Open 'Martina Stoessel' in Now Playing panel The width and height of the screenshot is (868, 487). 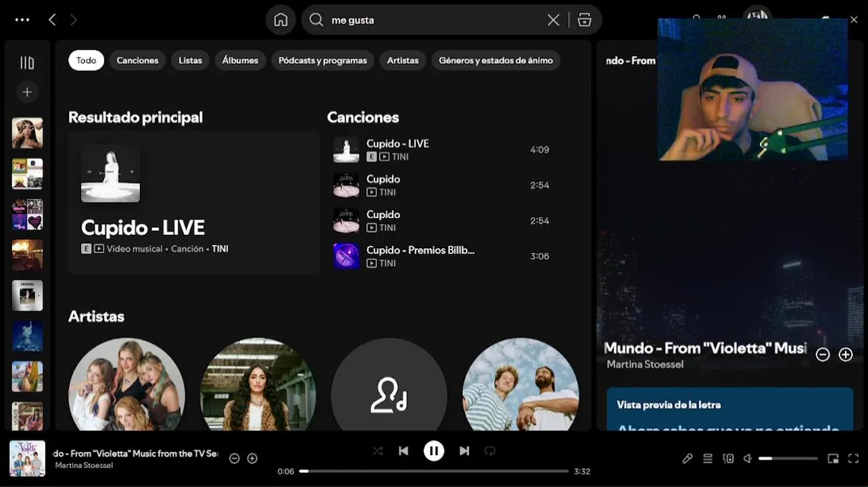point(645,365)
